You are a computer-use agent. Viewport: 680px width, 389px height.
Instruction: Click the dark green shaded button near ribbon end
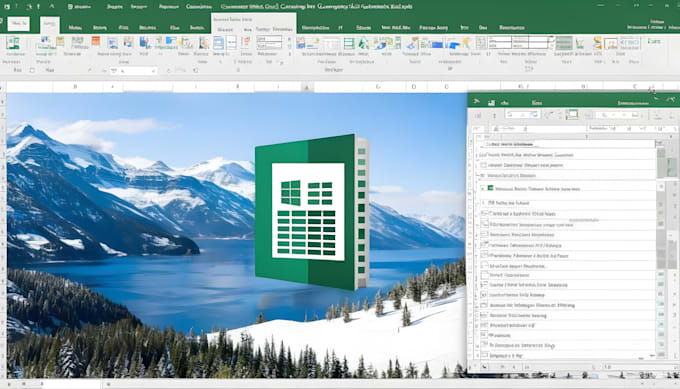[564, 43]
